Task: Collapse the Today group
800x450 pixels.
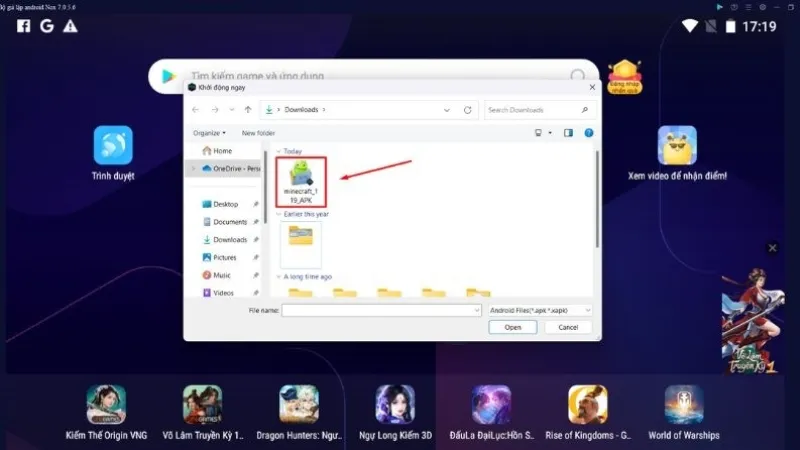Action: click(279, 152)
